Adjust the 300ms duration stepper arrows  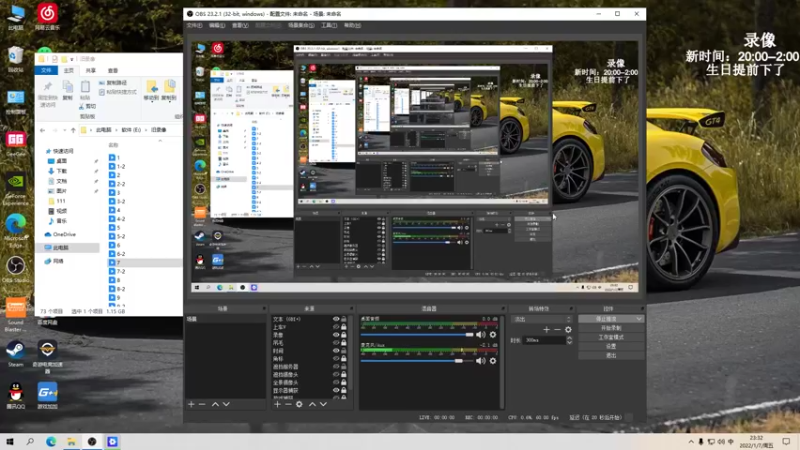point(569,340)
